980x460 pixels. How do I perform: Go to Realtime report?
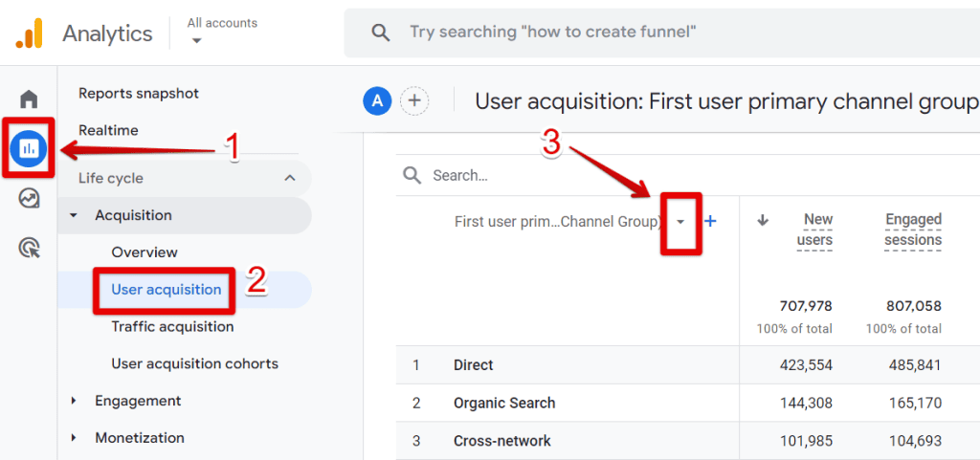[108, 130]
